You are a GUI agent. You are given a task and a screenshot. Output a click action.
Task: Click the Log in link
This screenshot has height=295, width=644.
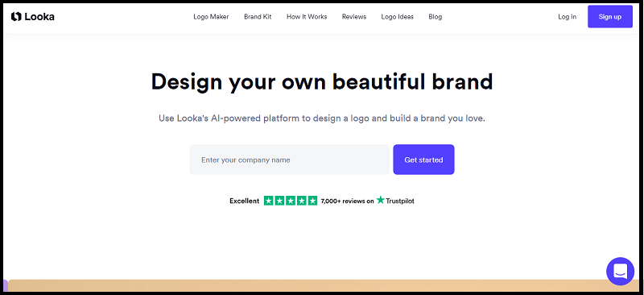pyautogui.click(x=567, y=17)
